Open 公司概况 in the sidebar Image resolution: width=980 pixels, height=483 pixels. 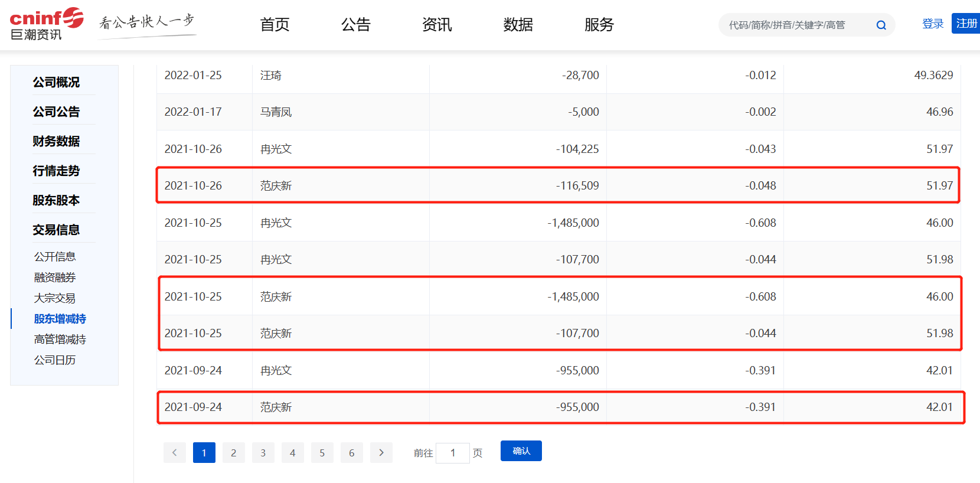(x=56, y=82)
